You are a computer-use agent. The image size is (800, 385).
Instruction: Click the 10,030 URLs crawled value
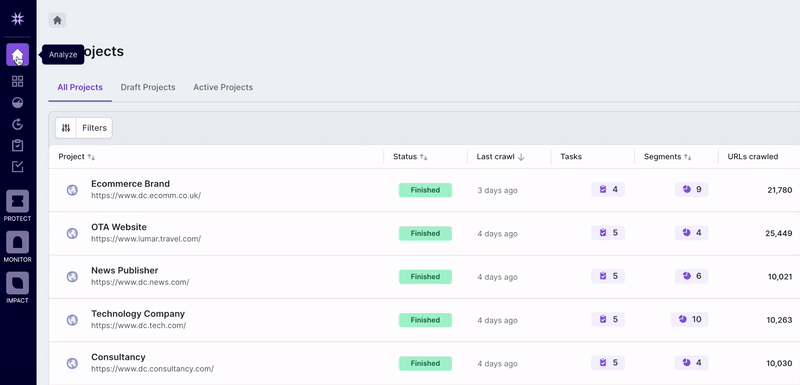point(780,364)
